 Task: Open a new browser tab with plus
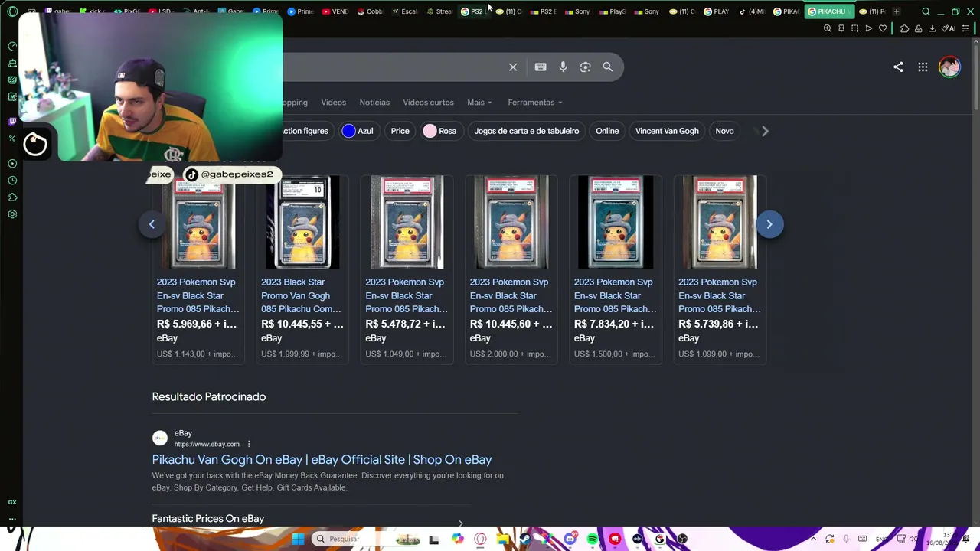point(897,11)
